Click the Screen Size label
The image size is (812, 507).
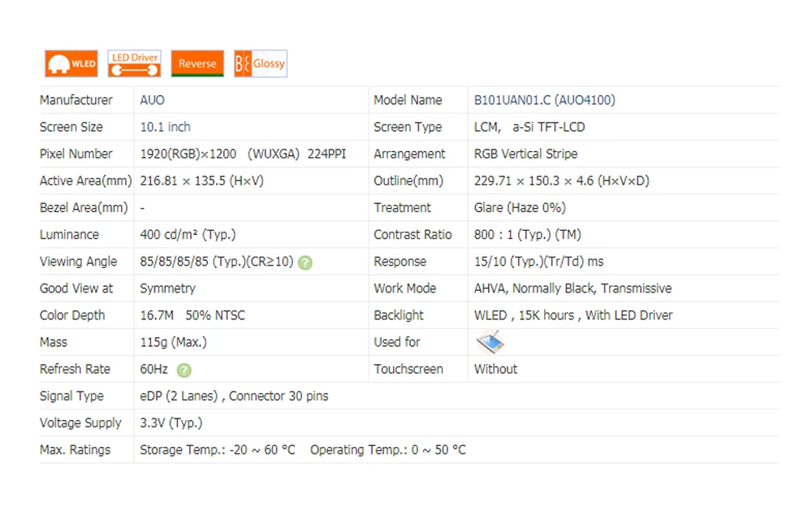click(71, 127)
